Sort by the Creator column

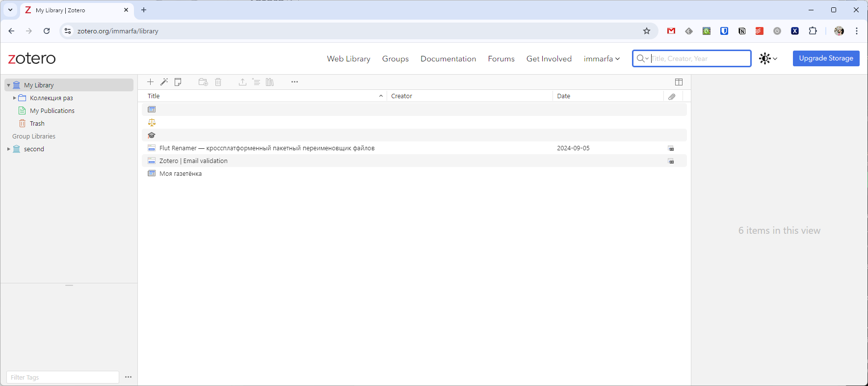(x=470, y=96)
